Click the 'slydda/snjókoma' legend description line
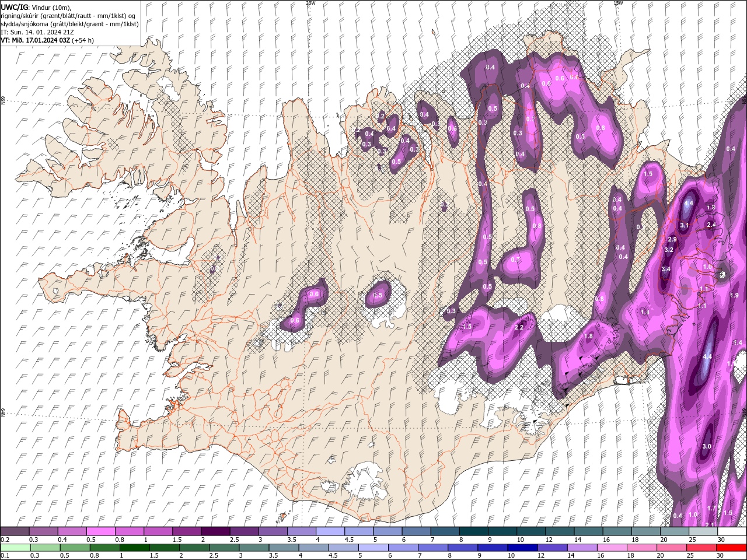Screen dimensions: 747x560 (69, 24)
